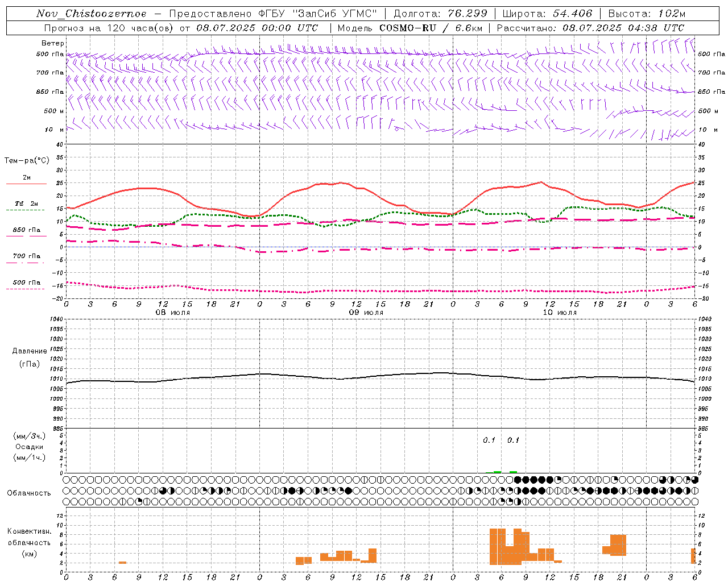Click the '(мм/3ч.)' precipitation unit label

tap(30, 436)
